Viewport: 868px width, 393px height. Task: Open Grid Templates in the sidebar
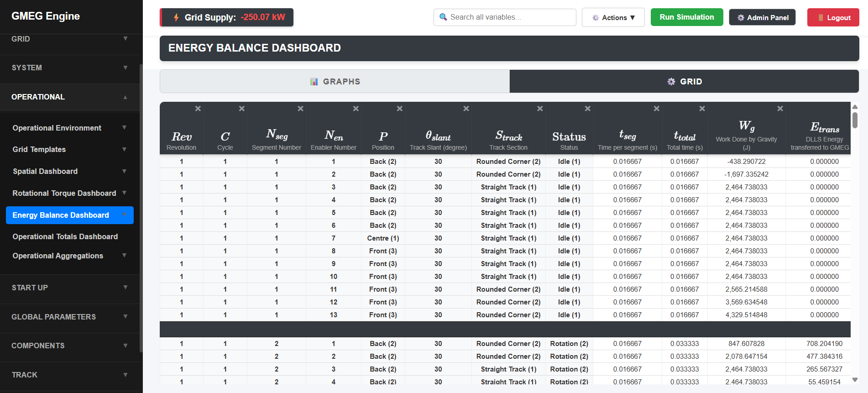70,149
